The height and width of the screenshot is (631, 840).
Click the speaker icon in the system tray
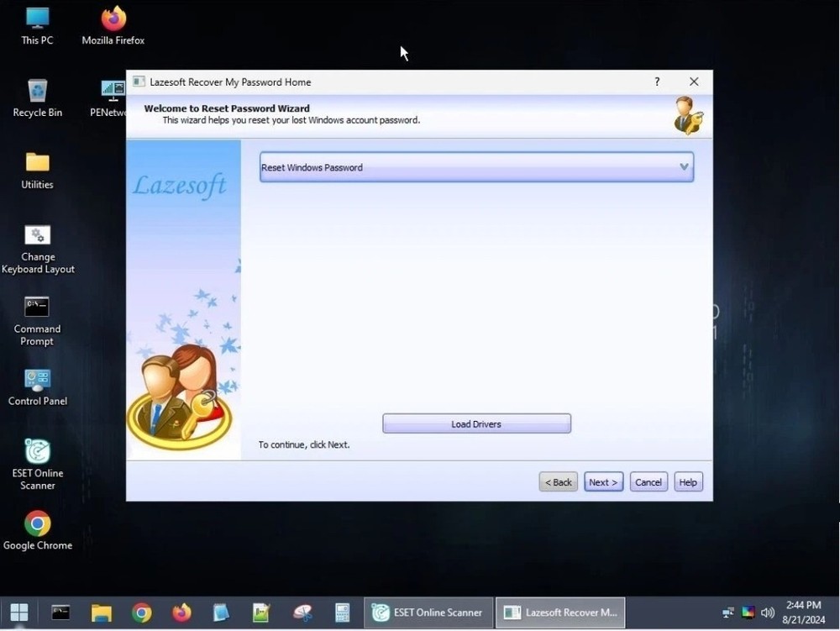(x=767, y=613)
